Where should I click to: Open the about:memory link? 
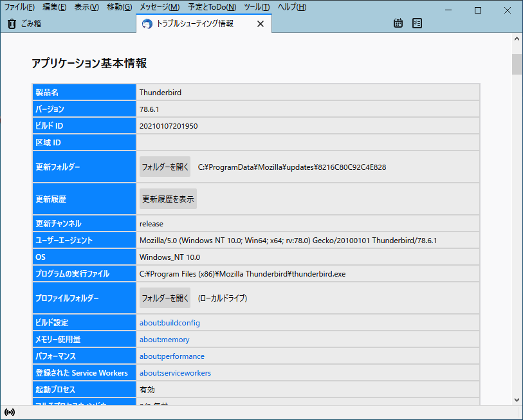pos(164,339)
